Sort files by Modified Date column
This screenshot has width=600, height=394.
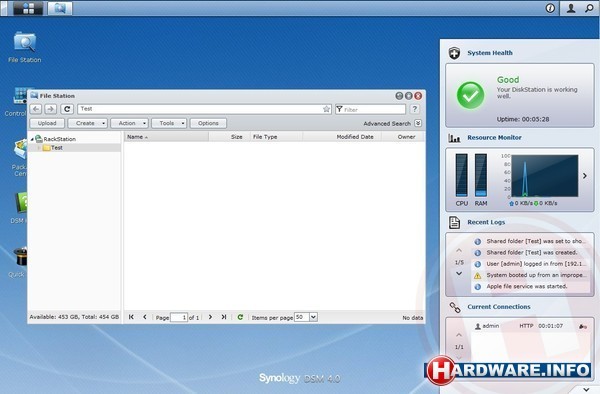click(342, 137)
